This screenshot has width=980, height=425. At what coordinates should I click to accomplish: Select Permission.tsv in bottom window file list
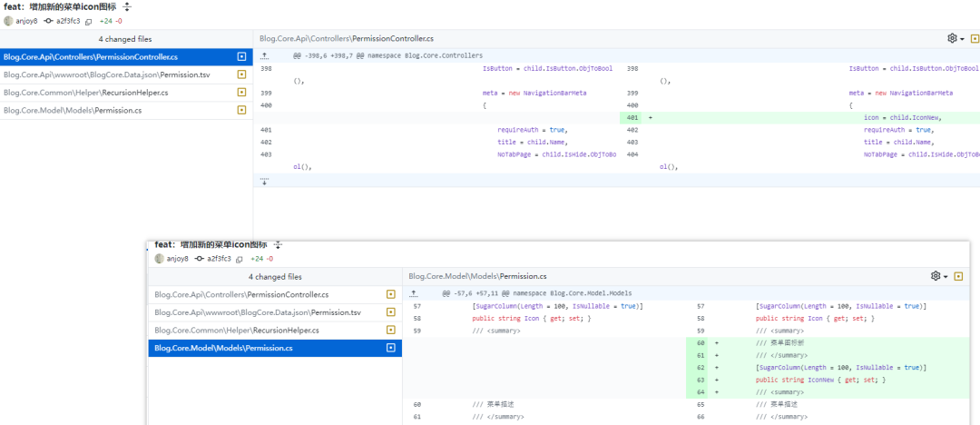[275, 311]
